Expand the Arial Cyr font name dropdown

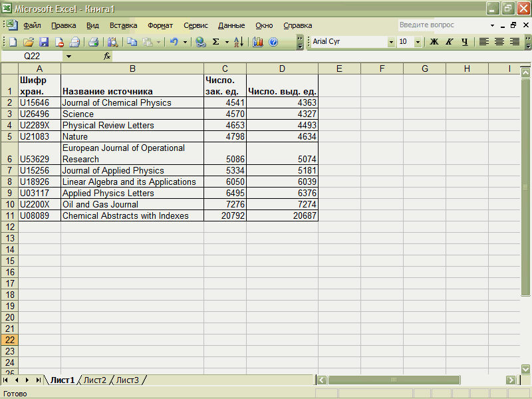coord(391,42)
